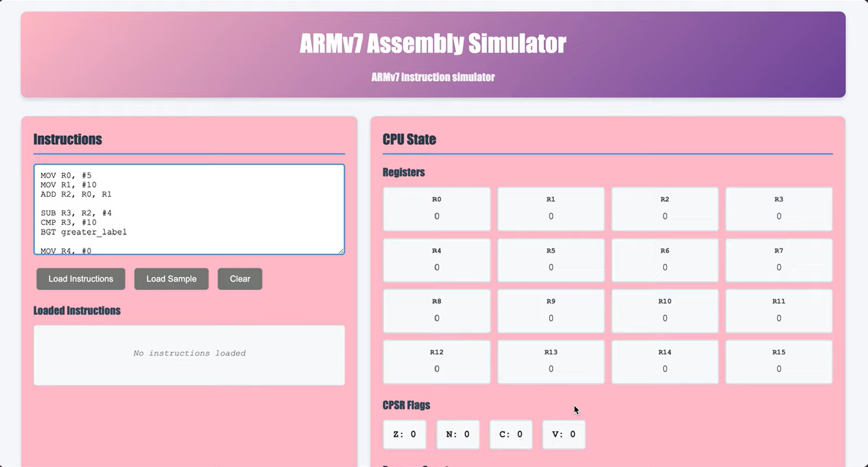This screenshot has height=467, width=868.
Task: Select the R0 register cell
Action: pyautogui.click(x=436, y=209)
